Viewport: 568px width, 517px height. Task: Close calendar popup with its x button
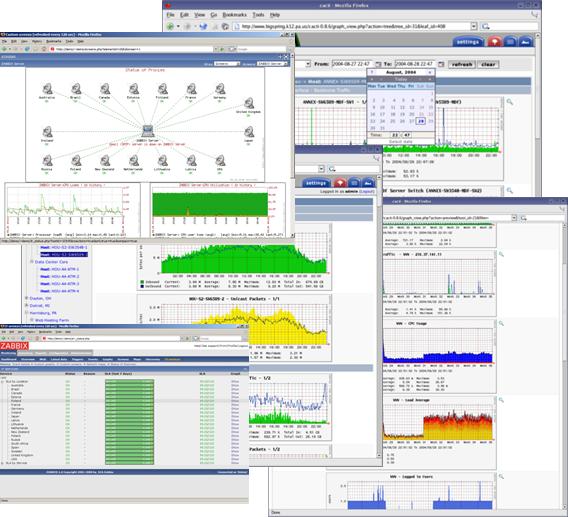430,72
